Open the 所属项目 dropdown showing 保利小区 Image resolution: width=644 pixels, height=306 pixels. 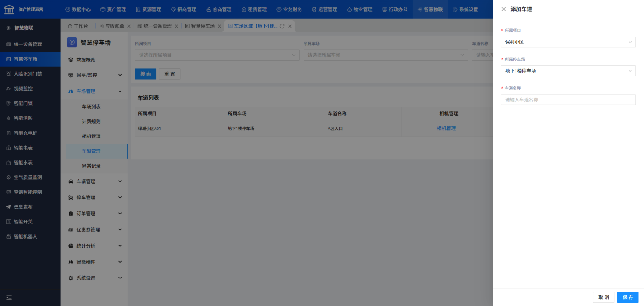pos(568,42)
